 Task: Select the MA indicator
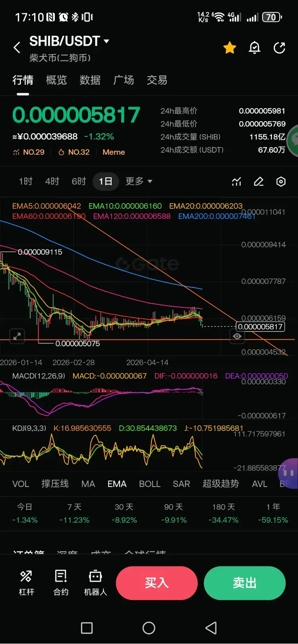[x=88, y=484]
